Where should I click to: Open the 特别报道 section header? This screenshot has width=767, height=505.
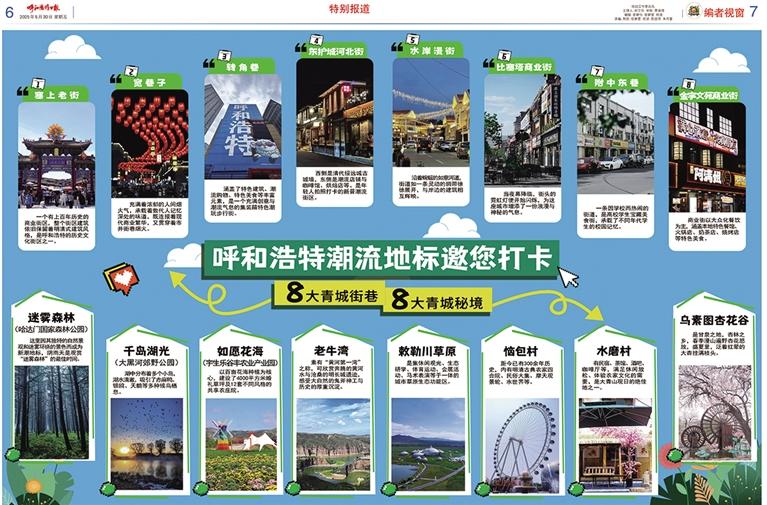click(378, 9)
